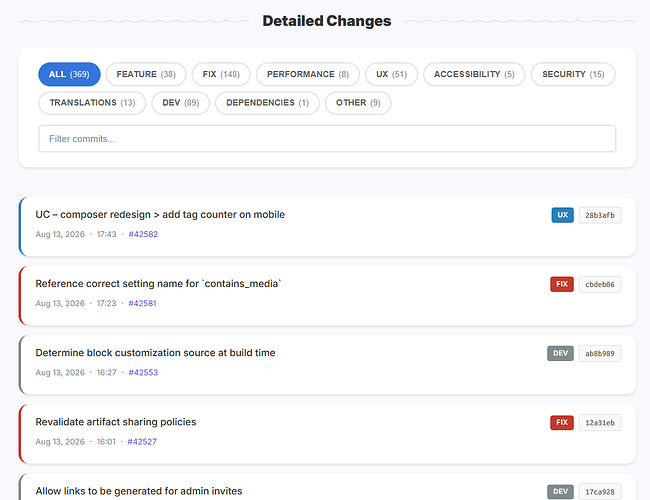Select 'Determine block customization source' commit title
Screen dimensions: 650x500
(x=155, y=353)
